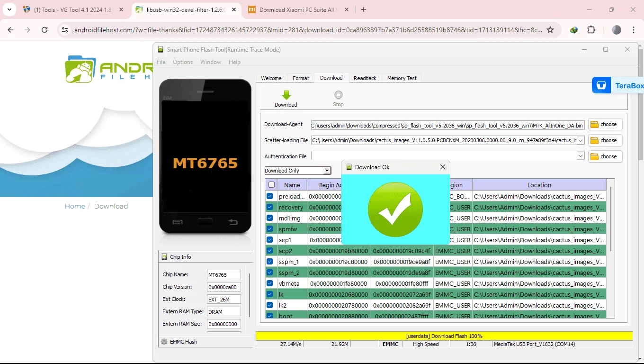
Task: Uncheck the spmfw partition checkbox
Action: [270, 229]
